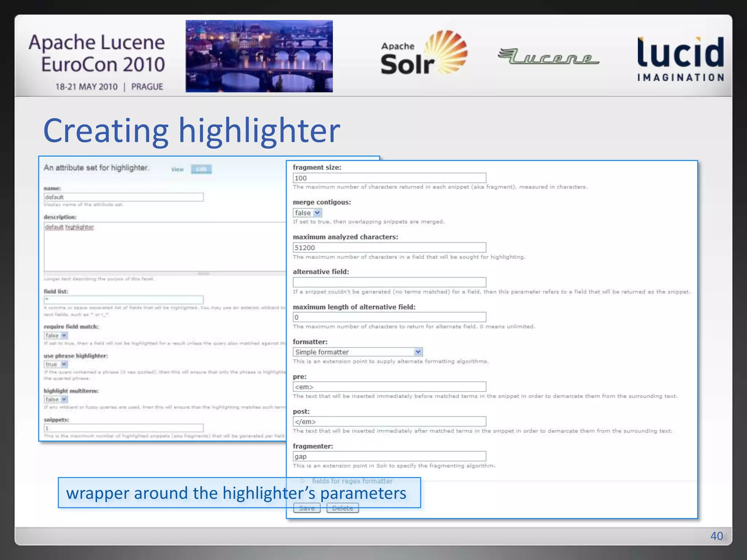This screenshot has width=747, height=560.
Task: Click the alternative field input box
Action: pyautogui.click(x=389, y=282)
